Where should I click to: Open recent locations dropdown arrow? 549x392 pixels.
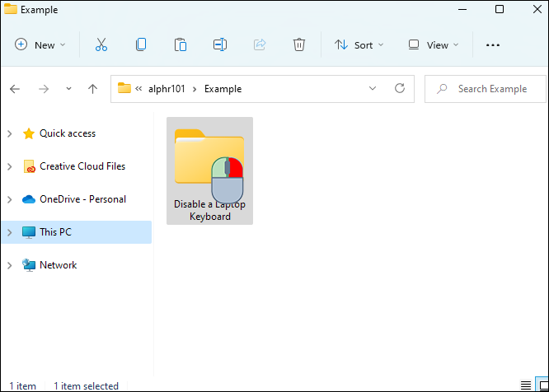pyautogui.click(x=68, y=89)
